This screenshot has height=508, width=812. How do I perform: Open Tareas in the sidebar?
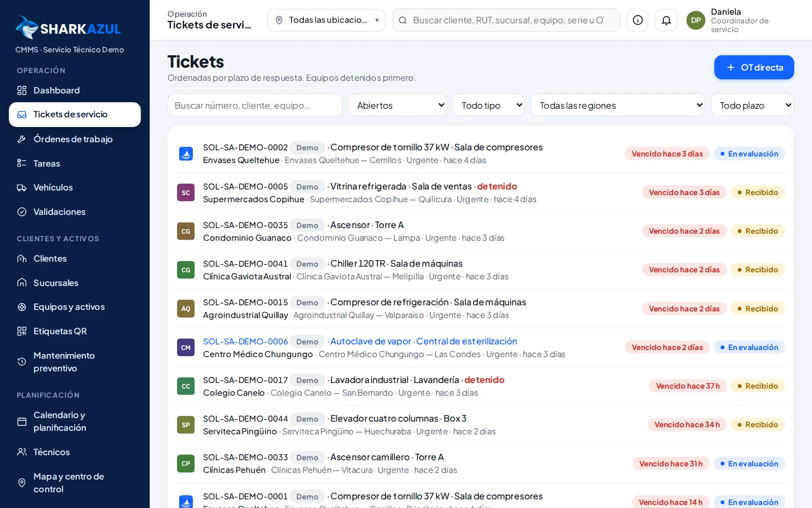[x=75, y=163]
